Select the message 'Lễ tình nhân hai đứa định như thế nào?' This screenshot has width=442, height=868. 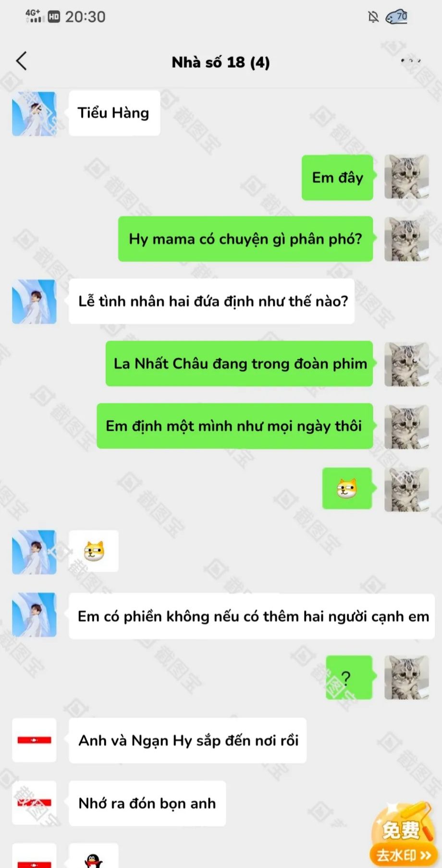tap(212, 301)
